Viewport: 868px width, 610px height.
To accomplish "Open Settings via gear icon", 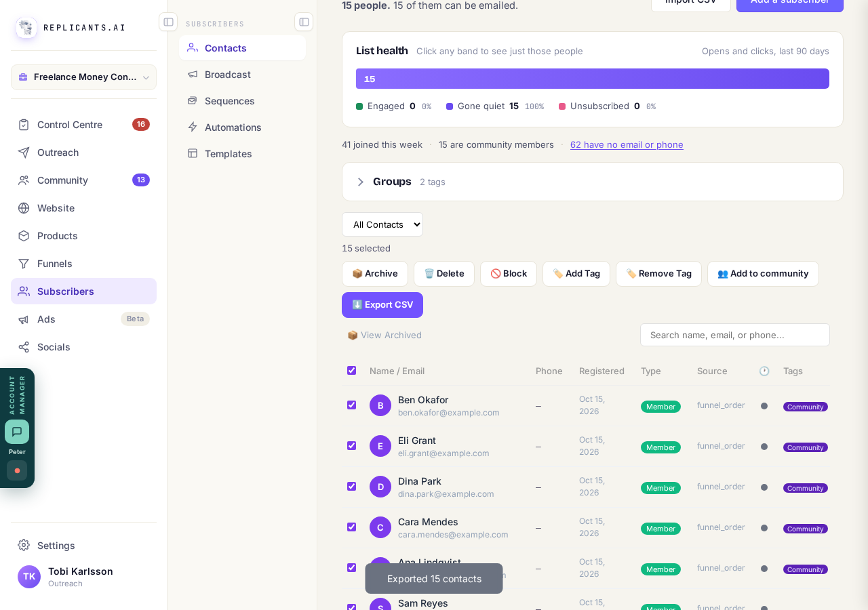I will pyautogui.click(x=24, y=546).
